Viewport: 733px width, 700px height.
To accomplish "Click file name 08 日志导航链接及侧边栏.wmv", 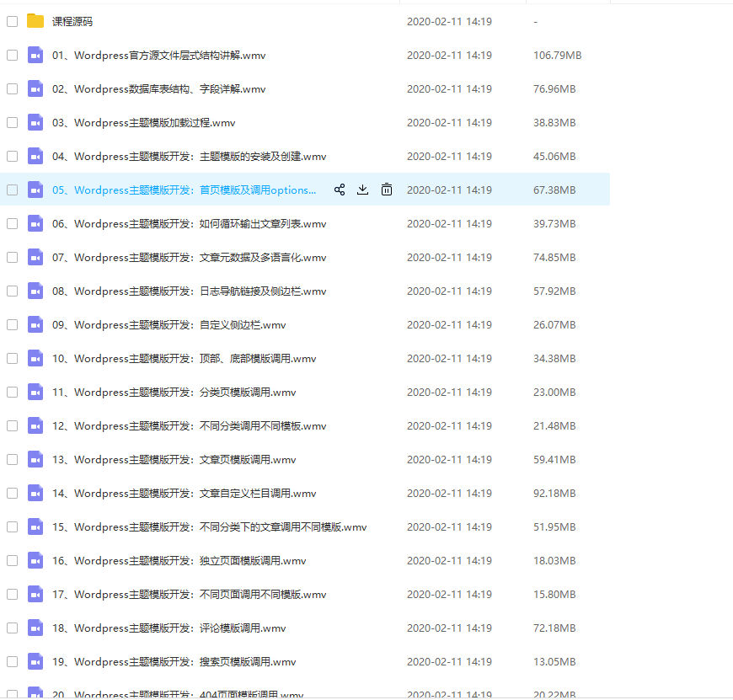I will (190, 291).
